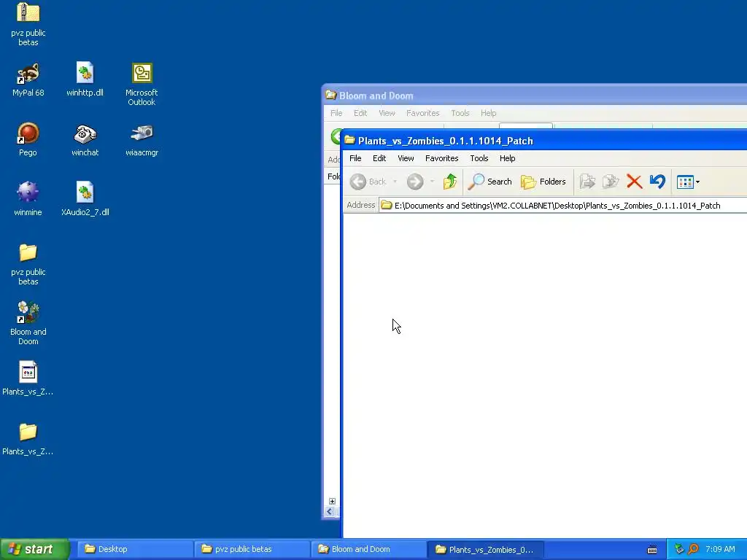Go up one folder level

click(x=449, y=182)
